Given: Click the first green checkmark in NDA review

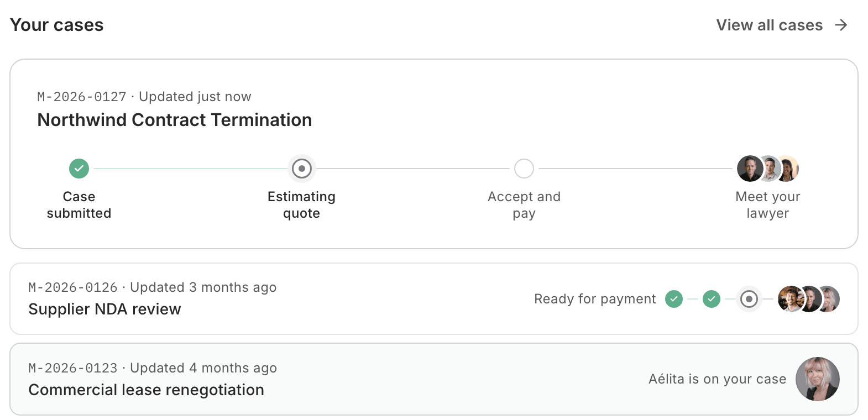Looking at the screenshot, I should (x=674, y=299).
